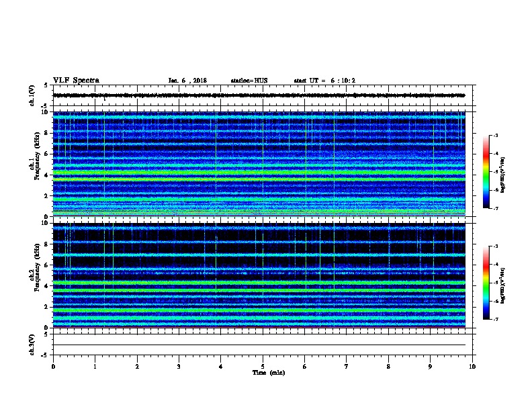Click the ch.2 color bar units label

point(503,285)
